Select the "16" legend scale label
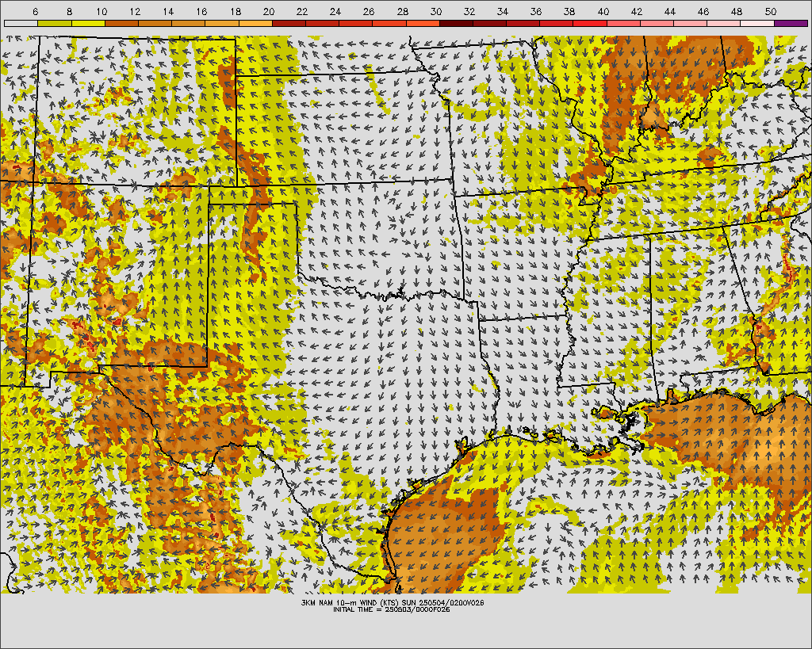 (201, 11)
